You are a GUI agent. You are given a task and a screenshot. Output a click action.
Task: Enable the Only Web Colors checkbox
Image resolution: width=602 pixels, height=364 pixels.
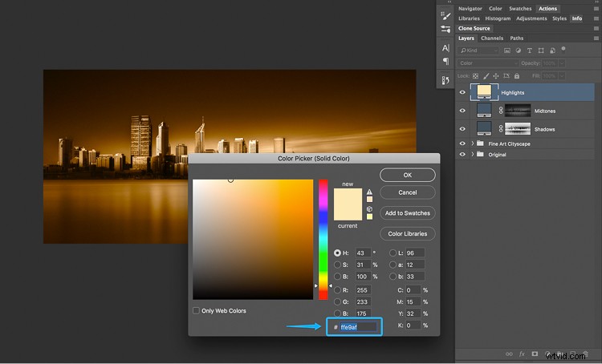click(197, 310)
